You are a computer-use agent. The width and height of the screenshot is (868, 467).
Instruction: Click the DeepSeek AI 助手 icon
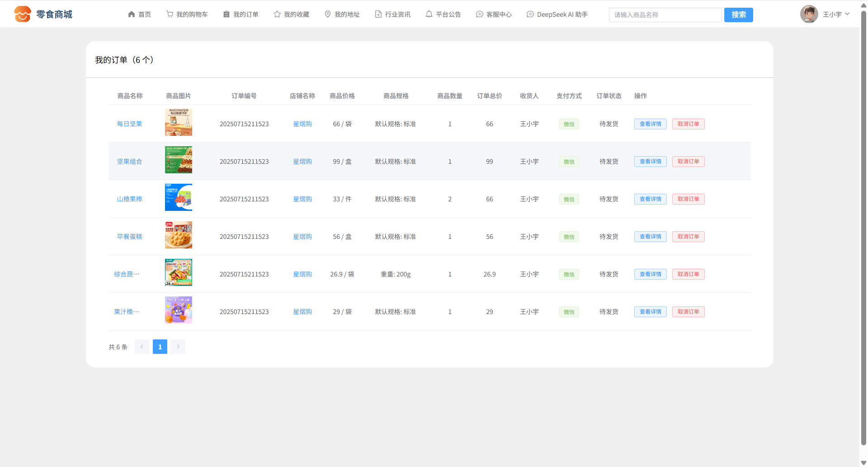tap(530, 14)
